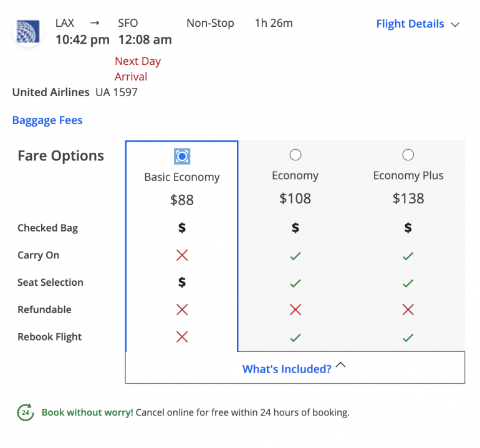480x448 pixels.
Task: Click Economy Plus Rebook Flight checkmark
Action: tap(408, 337)
